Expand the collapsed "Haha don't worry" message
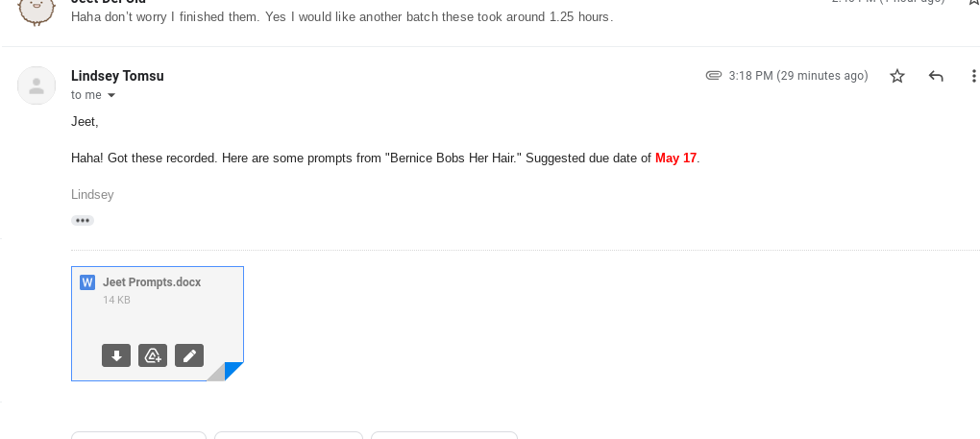The height and width of the screenshot is (439, 980). pyautogui.click(x=342, y=17)
